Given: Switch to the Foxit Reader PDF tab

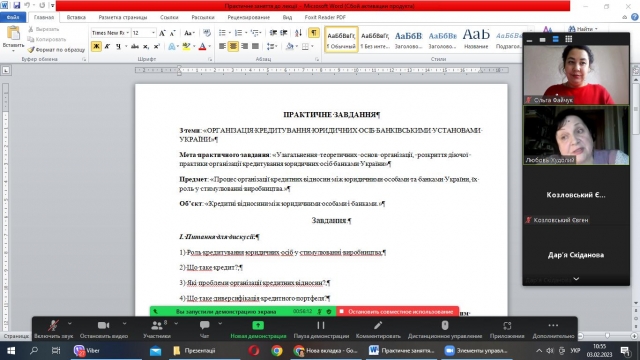Looking at the screenshot, I should pyautogui.click(x=325, y=17).
